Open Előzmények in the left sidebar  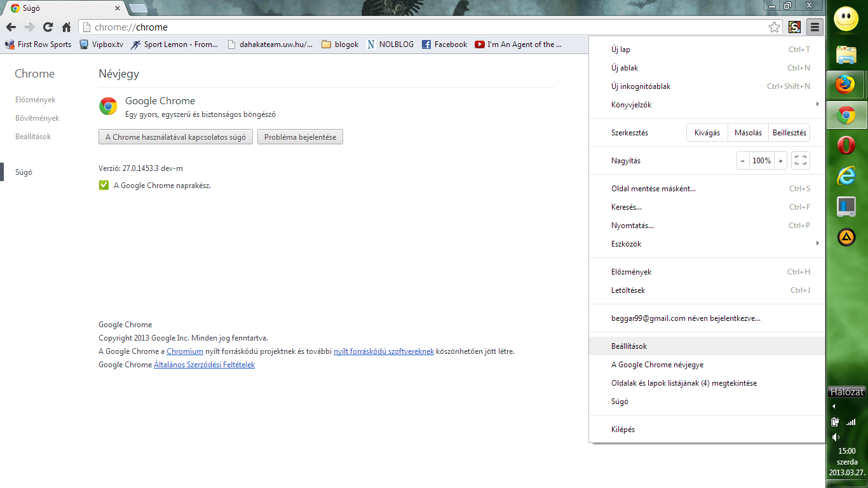click(36, 100)
